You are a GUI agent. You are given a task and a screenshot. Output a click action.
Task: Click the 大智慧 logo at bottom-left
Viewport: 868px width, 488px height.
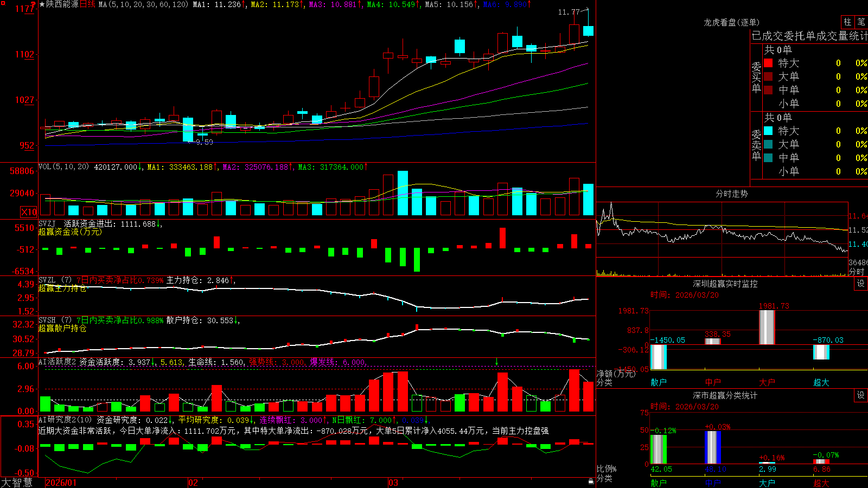17,483
